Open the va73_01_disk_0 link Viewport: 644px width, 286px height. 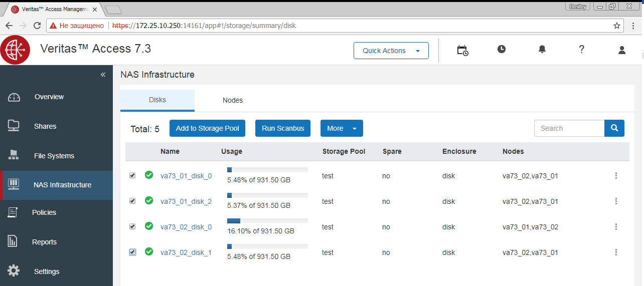point(186,176)
